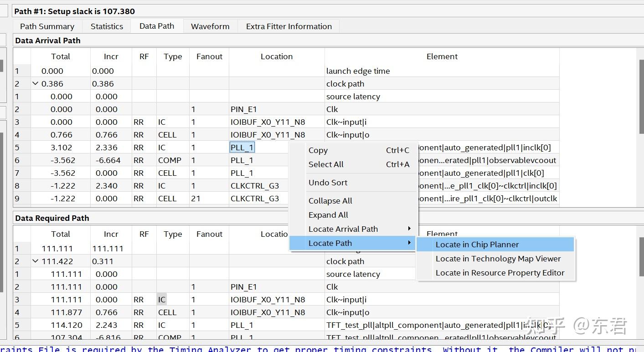Open the Statistics tab
Screen dimensions: 644x352
tap(107, 26)
